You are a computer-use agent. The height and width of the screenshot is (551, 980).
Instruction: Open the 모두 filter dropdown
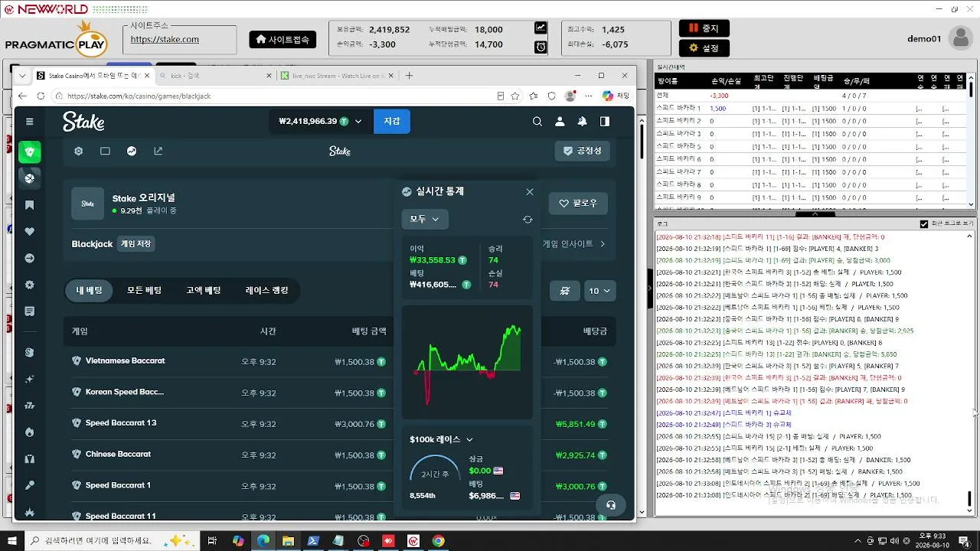point(425,220)
